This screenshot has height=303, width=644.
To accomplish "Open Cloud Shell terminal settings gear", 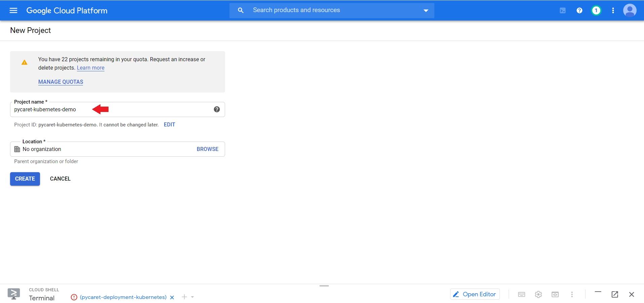I will click(538, 295).
